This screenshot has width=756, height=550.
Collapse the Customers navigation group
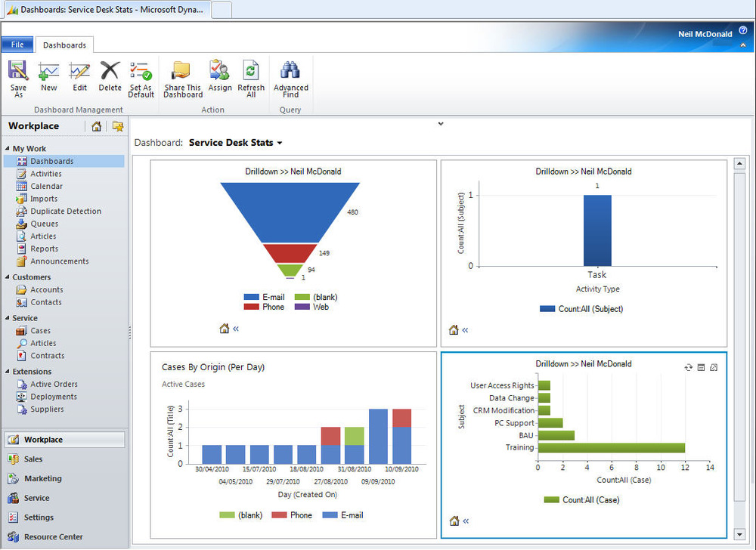pyautogui.click(x=8, y=277)
